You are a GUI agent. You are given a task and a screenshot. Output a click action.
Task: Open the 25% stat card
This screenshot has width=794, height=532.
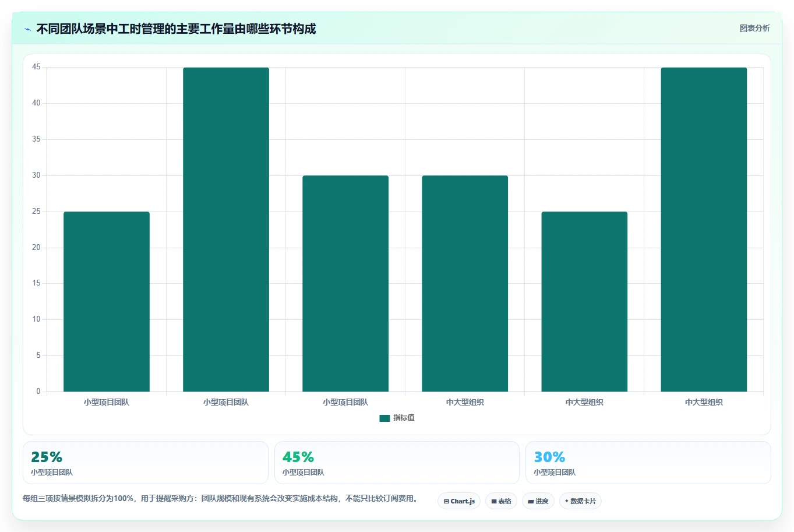(x=146, y=463)
